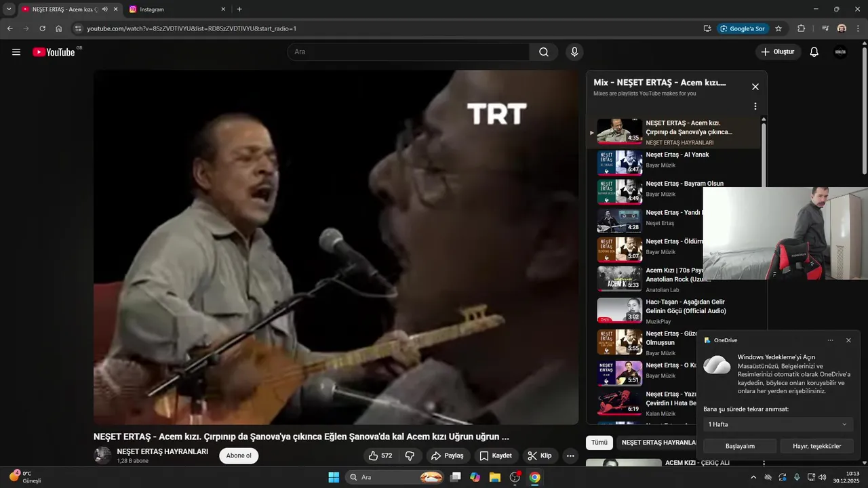Share the video with Paylaş

[448, 455]
